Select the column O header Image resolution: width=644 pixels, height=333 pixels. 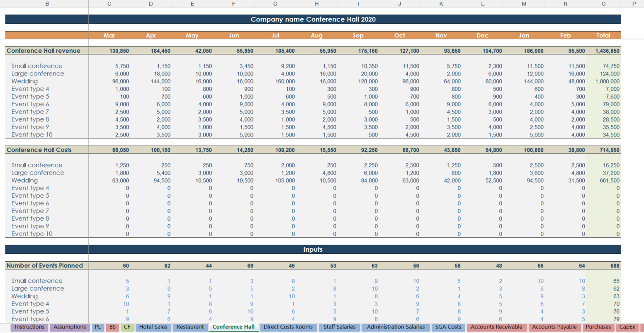(603, 4)
